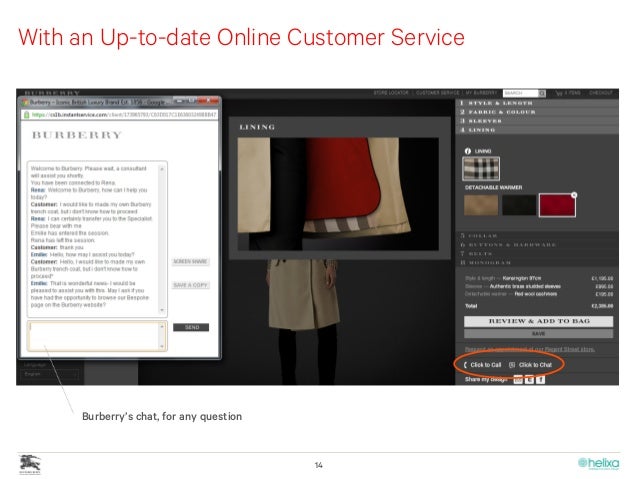
Task: Click chat transcript scroll-down arrow
Action: [x=162, y=310]
